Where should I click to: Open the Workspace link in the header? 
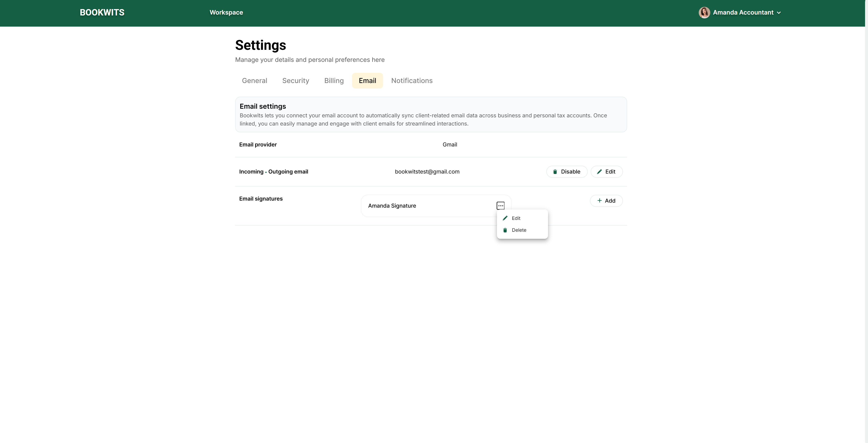(226, 13)
